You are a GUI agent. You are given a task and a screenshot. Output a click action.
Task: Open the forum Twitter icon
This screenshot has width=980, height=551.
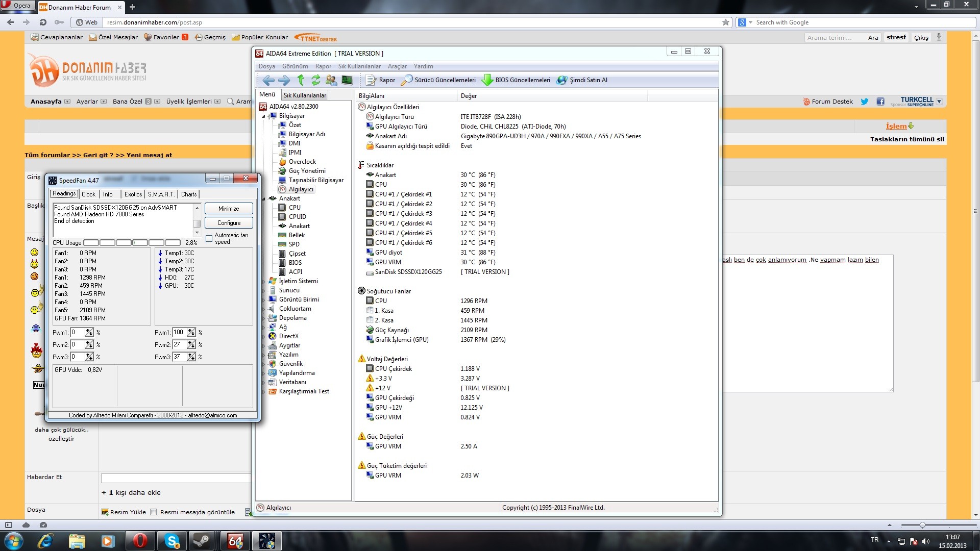865,102
